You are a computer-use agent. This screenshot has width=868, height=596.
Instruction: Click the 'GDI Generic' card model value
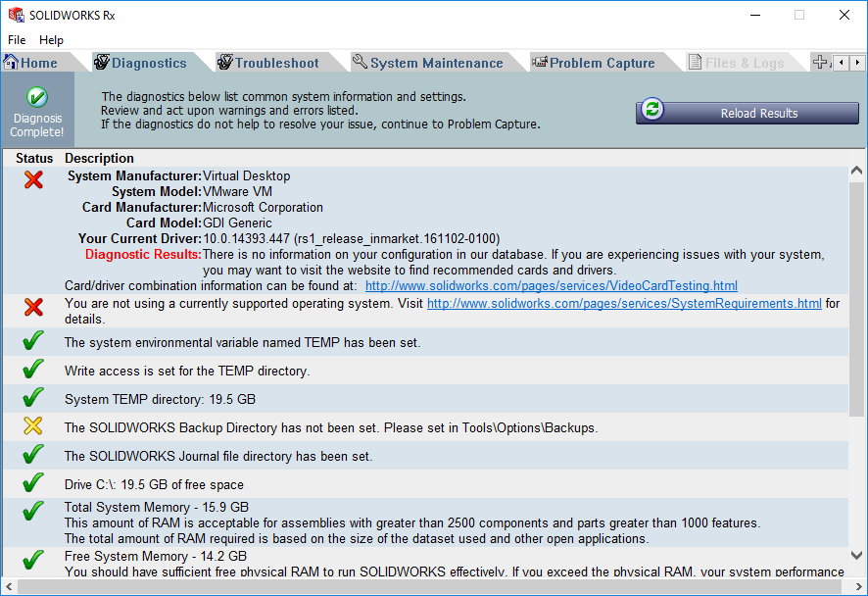(237, 223)
